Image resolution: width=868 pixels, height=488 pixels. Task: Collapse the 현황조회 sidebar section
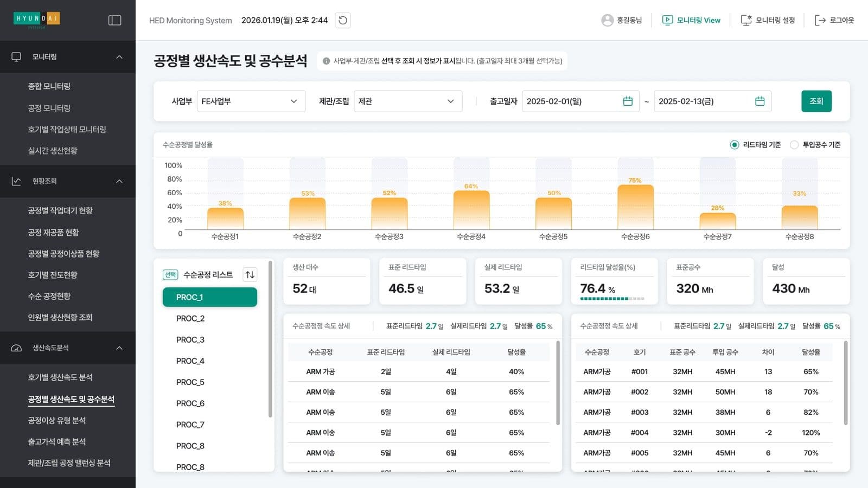pyautogui.click(x=119, y=181)
